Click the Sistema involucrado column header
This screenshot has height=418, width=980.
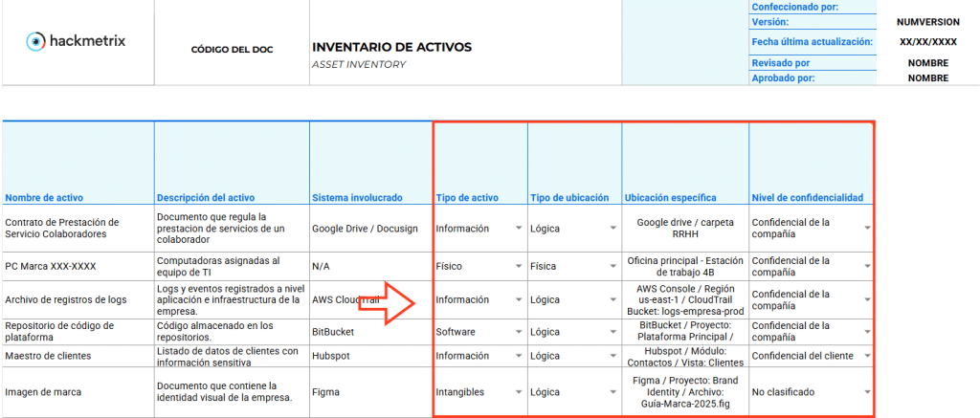(358, 198)
